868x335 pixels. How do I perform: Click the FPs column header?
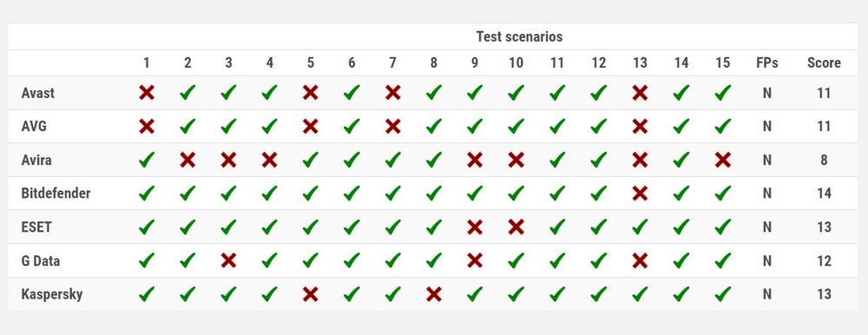pyautogui.click(x=766, y=63)
